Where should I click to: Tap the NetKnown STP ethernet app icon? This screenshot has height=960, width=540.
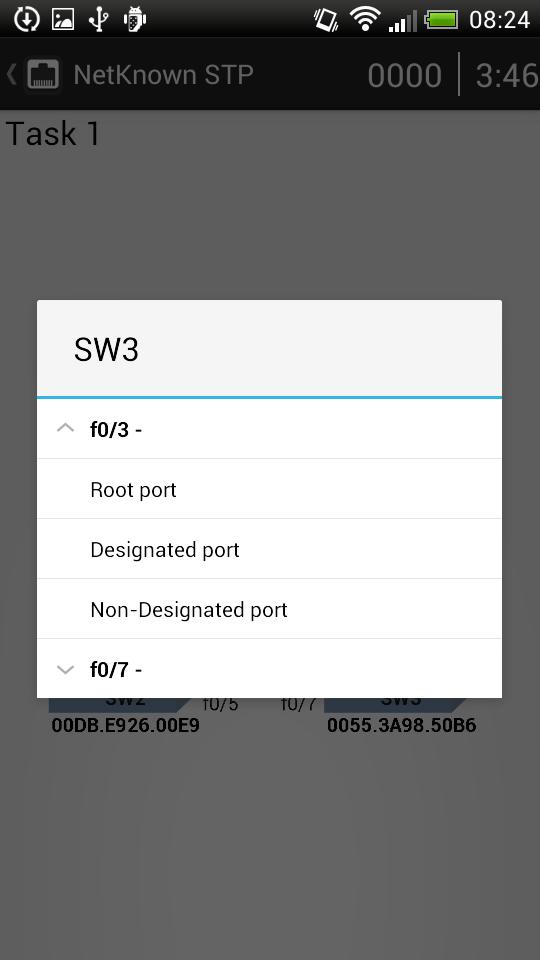click(42, 75)
